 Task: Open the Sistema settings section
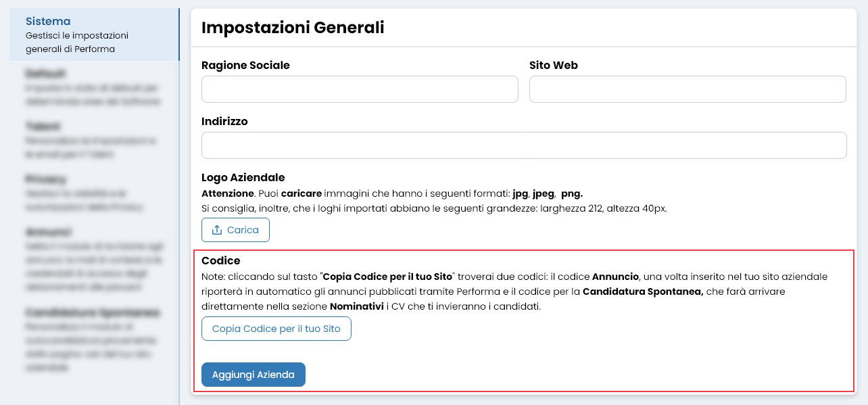pos(47,21)
